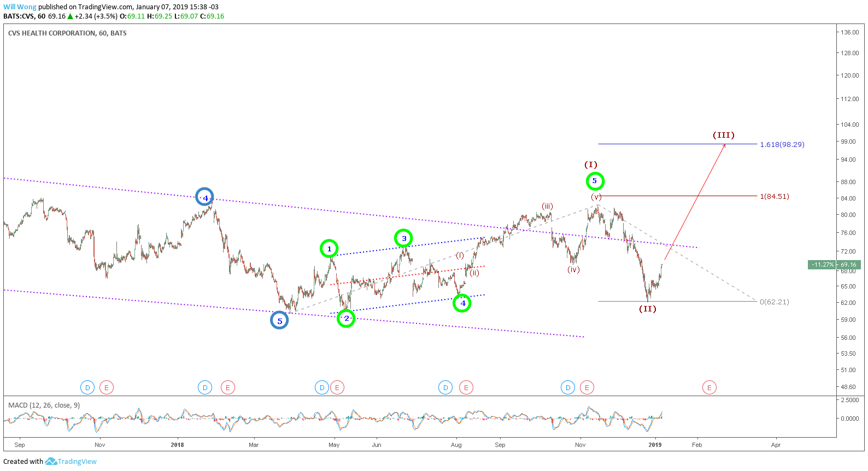Select the (I) wave label above green 5

pos(591,164)
